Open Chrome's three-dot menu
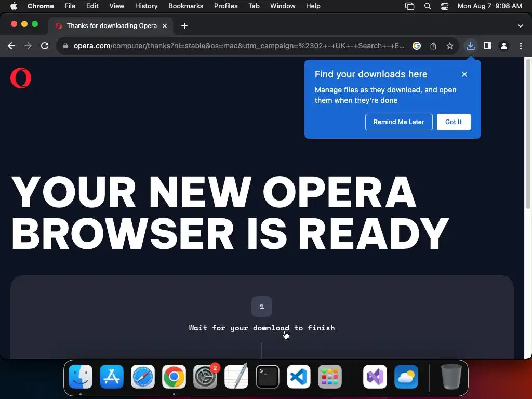 521,46
